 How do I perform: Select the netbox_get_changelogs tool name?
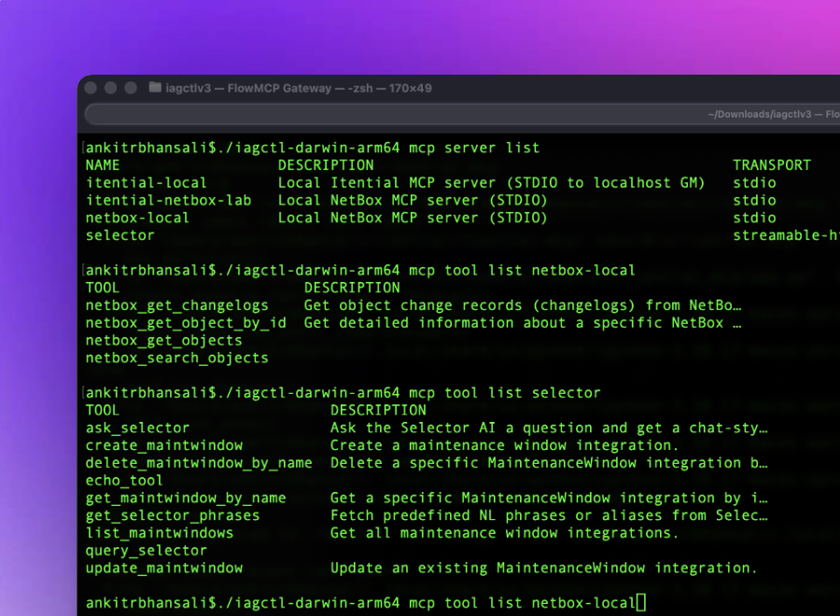176,305
